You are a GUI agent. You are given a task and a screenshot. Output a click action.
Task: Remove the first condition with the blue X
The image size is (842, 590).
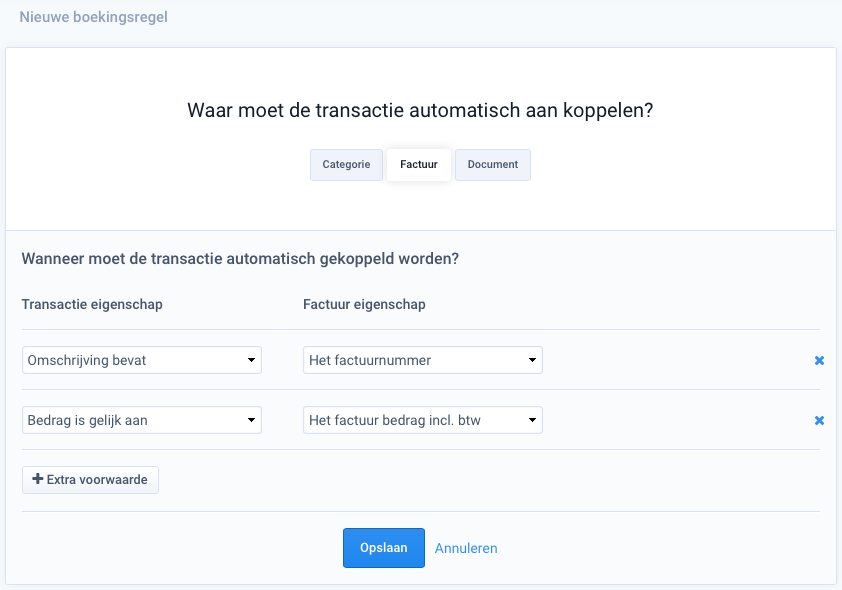pyautogui.click(x=819, y=360)
